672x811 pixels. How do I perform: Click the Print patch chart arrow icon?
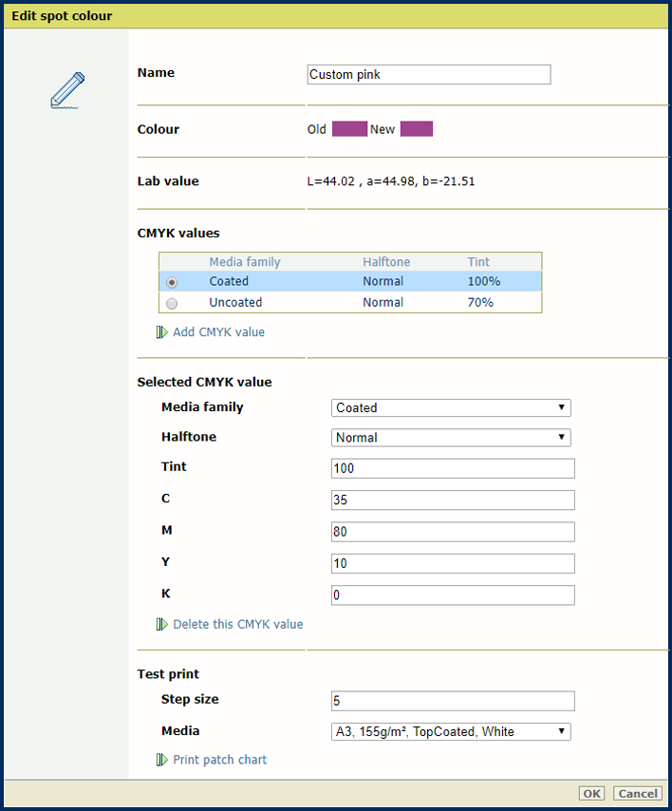161,760
